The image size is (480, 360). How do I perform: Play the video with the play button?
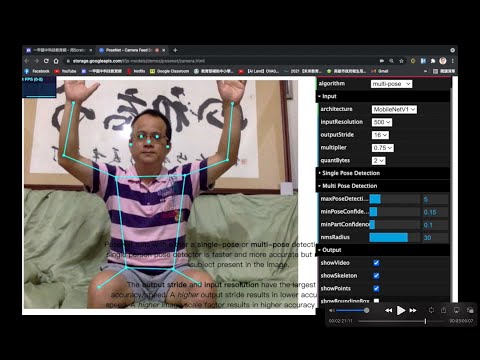[x=401, y=310]
